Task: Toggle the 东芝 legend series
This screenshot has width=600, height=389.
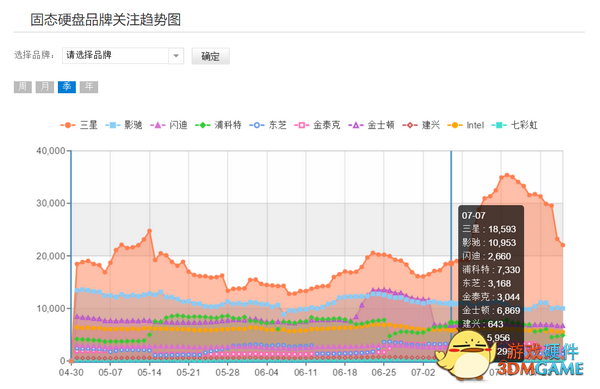Action: point(268,125)
